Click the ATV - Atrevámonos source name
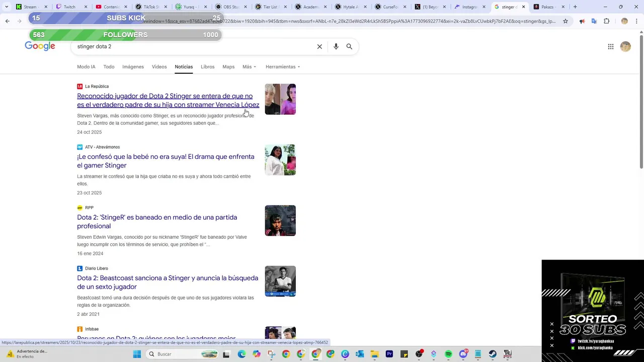Viewport: 644px width, 362px height. point(102,147)
